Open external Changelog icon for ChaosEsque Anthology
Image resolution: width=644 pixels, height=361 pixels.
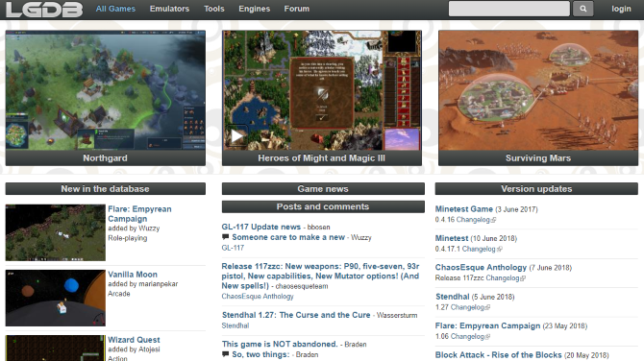[523, 278]
